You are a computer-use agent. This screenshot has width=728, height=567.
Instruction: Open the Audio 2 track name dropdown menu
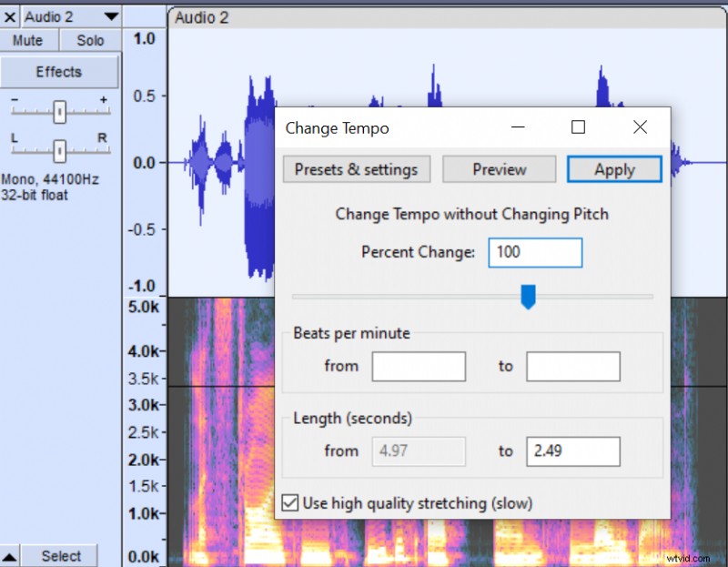112,15
